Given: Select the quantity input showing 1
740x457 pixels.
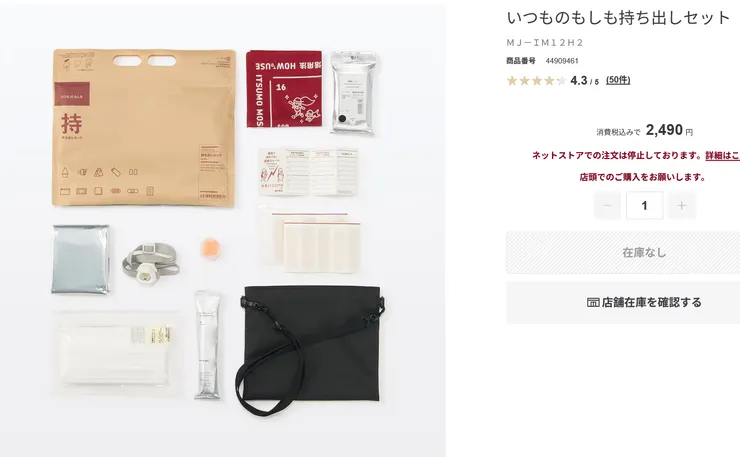Looking at the screenshot, I should (x=644, y=205).
